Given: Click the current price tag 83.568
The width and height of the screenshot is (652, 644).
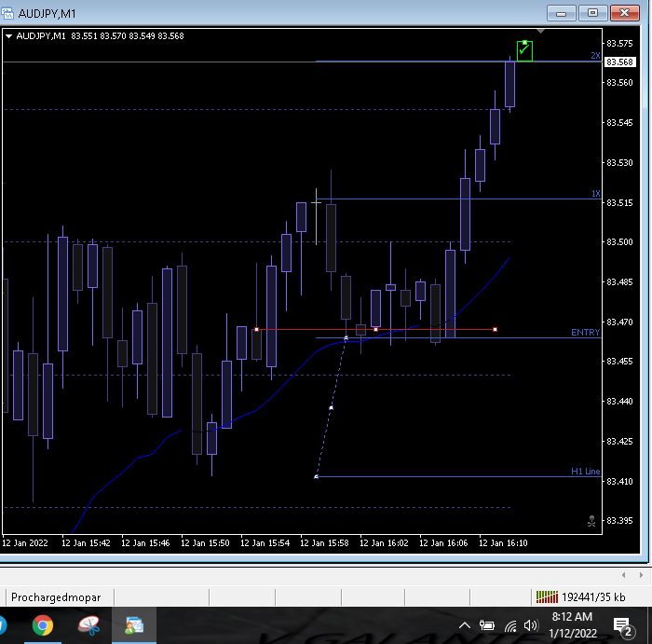Looking at the screenshot, I should click(619, 62).
